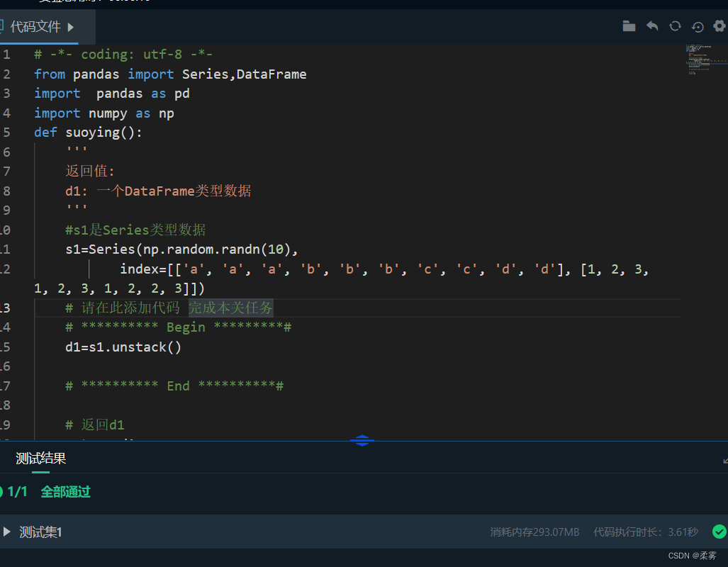Click the undo arrow icon in toolbar
The width and height of the screenshot is (728, 567).
tap(652, 26)
